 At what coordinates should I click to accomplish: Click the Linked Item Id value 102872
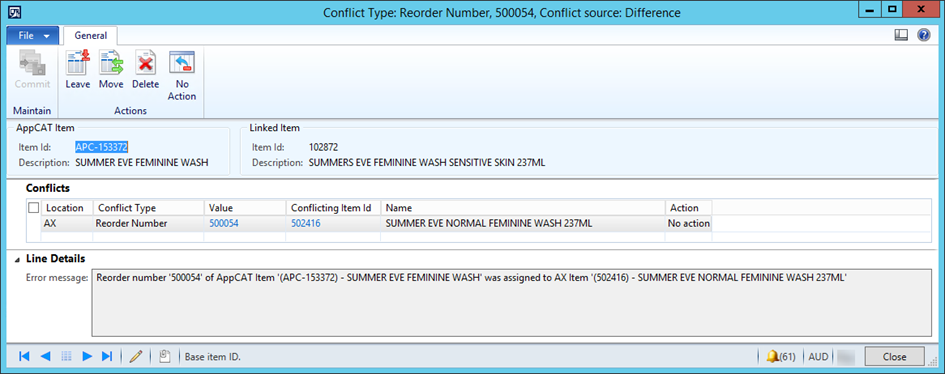click(325, 147)
